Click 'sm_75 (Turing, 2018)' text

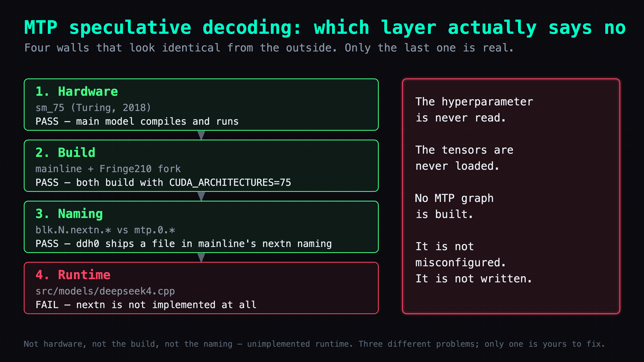click(x=94, y=108)
